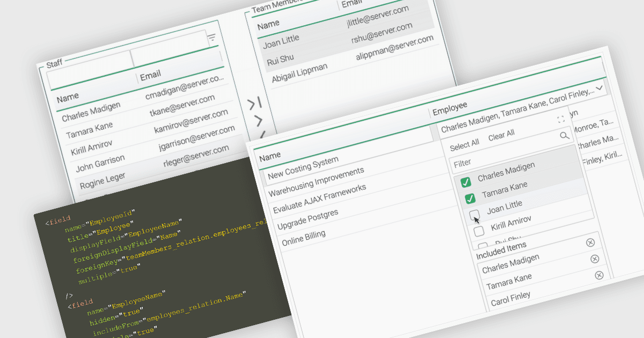Screen dimensions: 644x338
Task: Click Carol Finley in the Included Items list
Action: [x=510, y=299]
